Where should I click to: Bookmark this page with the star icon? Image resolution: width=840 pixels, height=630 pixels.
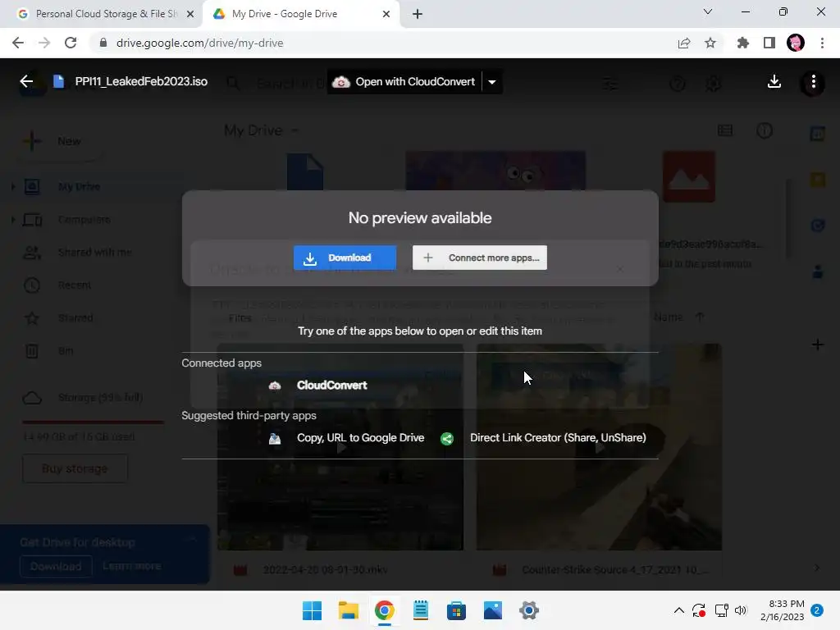[x=710, y=43]
